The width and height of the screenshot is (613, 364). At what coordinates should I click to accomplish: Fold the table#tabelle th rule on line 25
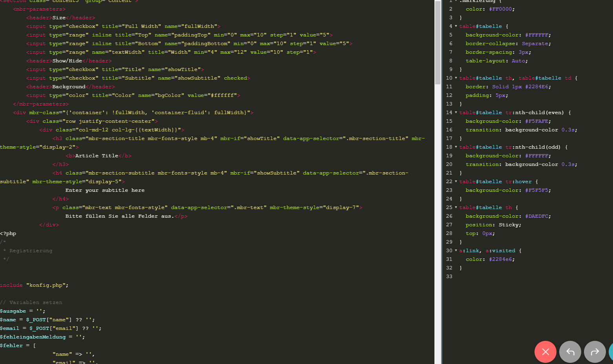456,207
